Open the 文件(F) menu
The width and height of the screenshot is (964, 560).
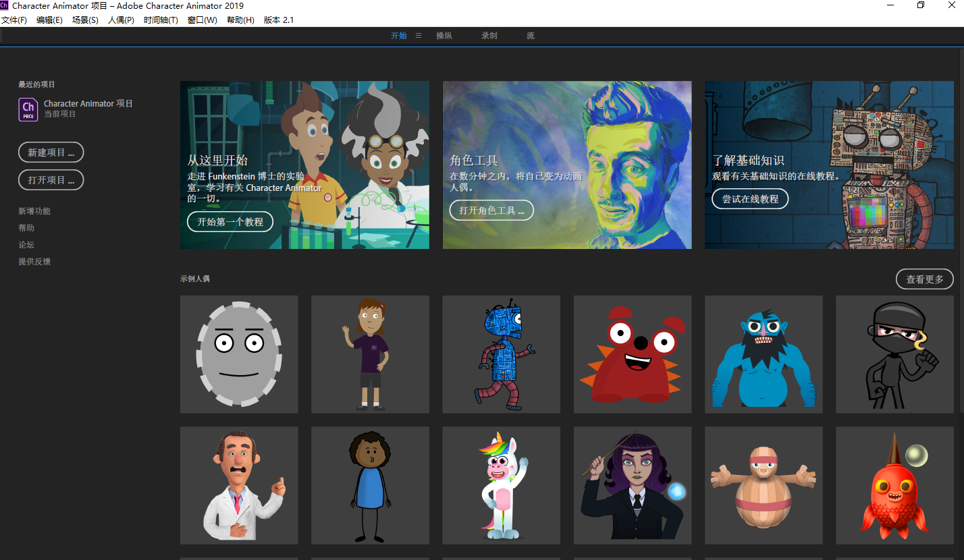(x=14, y=20)
